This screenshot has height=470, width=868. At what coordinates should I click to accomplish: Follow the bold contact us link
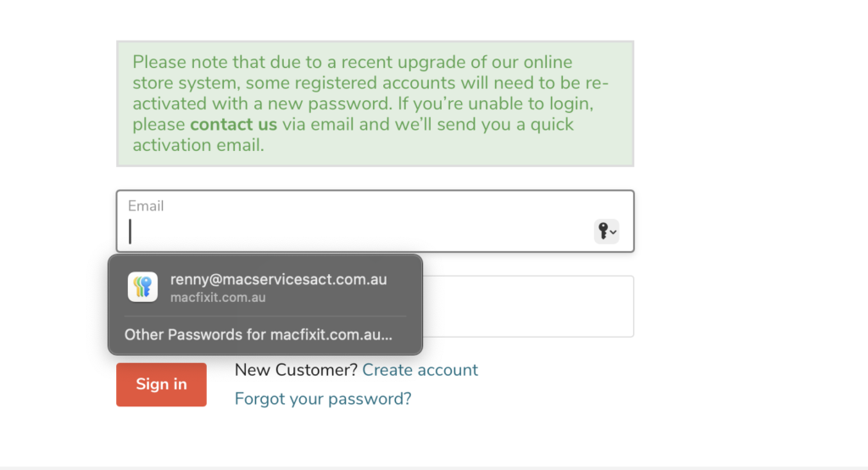tap(233, 124)
